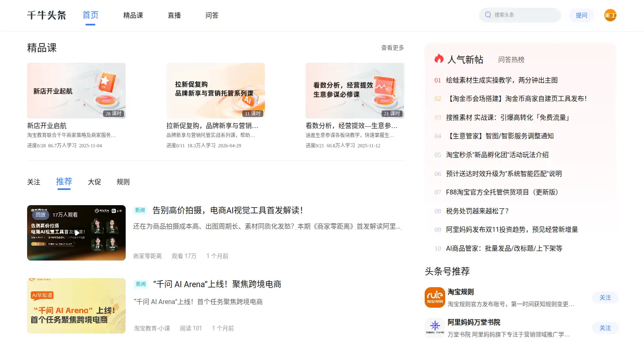Select the 推荐 feed tab
This screenshot has width=644, height=343.
point(64,181)
